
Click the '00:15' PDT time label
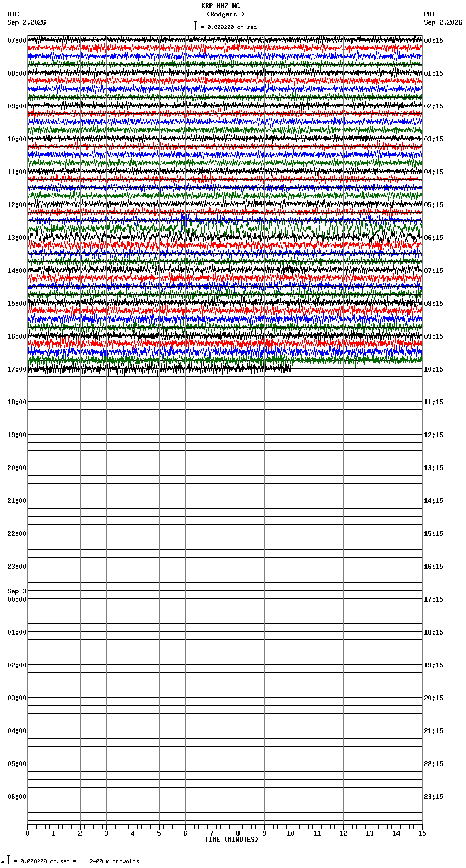[434, 41]
